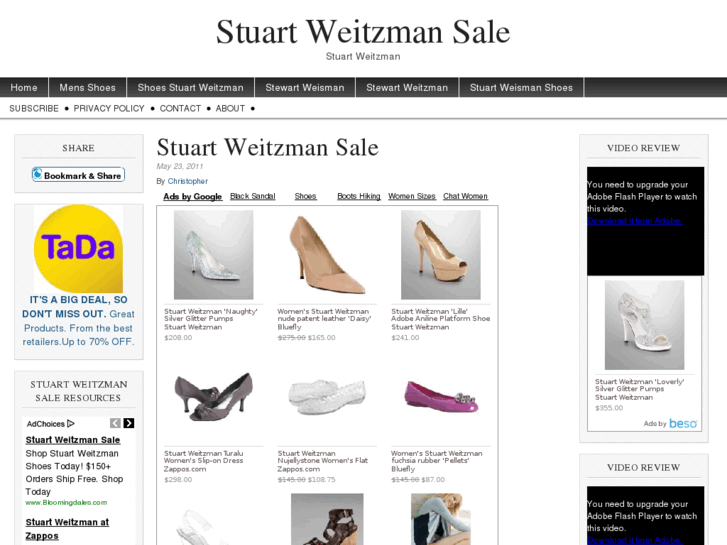The width and height of the screenshot is (727, 545).
Task: Open the woman in blue sweater image
Action: click(x=440, y=519)
